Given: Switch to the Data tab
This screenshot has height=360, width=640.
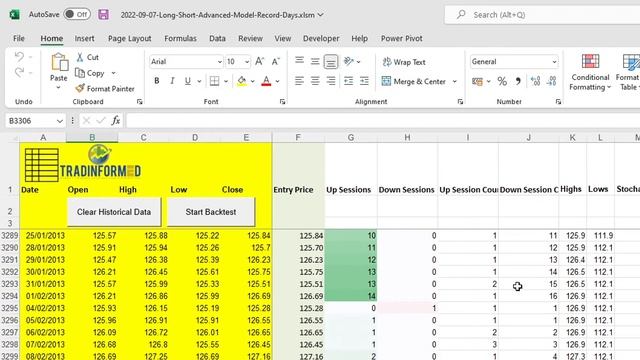Looking at the screenshot, I should (x=217, y=38).
